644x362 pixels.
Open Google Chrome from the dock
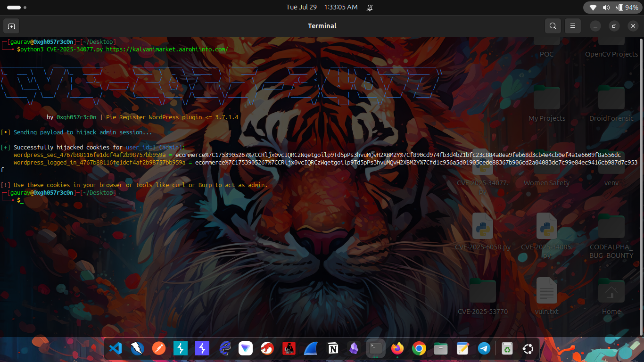[419, 348]
